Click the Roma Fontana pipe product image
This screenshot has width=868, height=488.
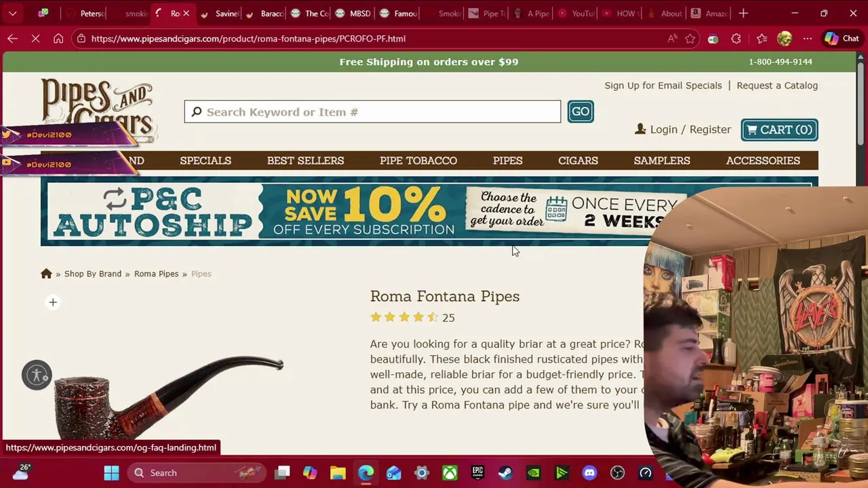168,399
